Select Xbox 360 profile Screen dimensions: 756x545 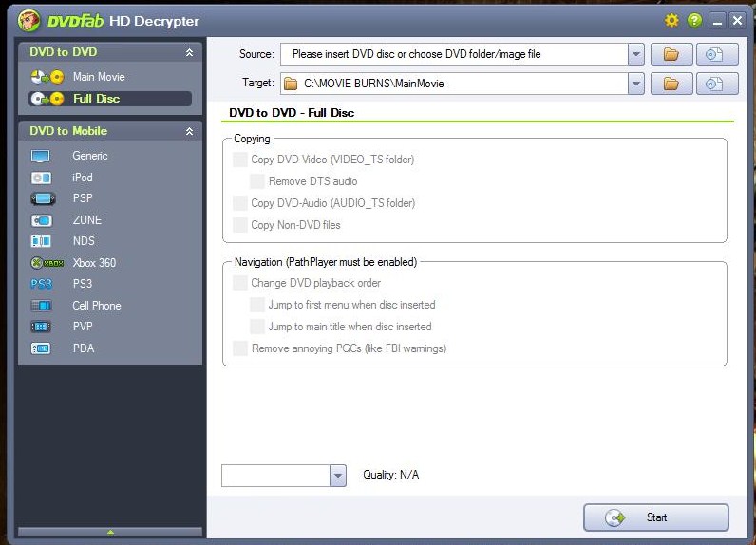[95, 263]
